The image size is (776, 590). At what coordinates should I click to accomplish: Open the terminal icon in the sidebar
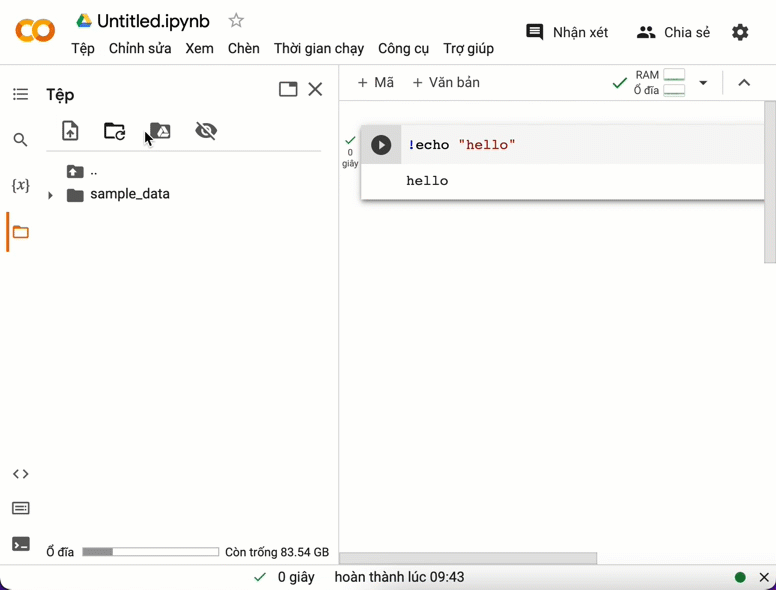click(21, 544)
